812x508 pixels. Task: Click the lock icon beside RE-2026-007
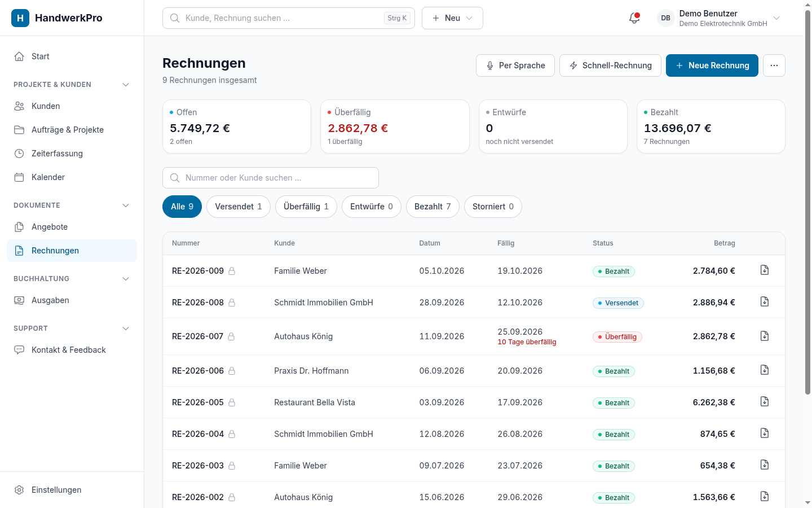[231, 336]
